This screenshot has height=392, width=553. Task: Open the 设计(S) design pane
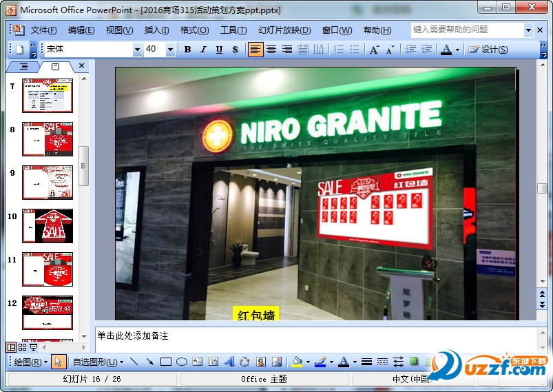[488, 50]
